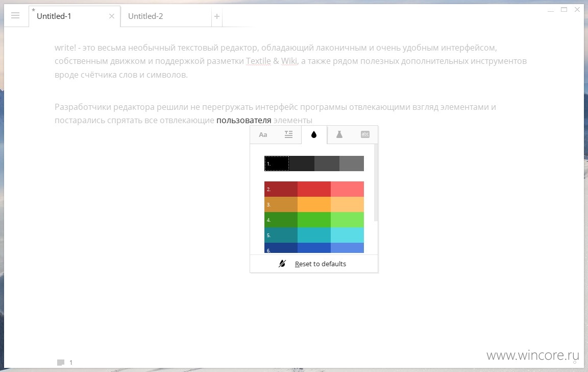Viewport: 588px width, 372px height.
Task: Open the paragraph spacing settings tab
Action: 288,134
